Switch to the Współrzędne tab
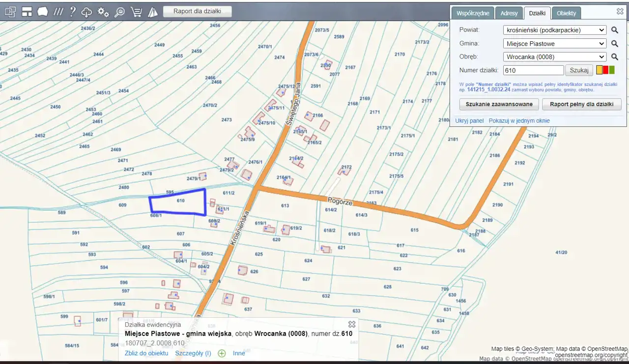Image resolution: width=629 pixels, height=364 pixels. pos(473,13)
